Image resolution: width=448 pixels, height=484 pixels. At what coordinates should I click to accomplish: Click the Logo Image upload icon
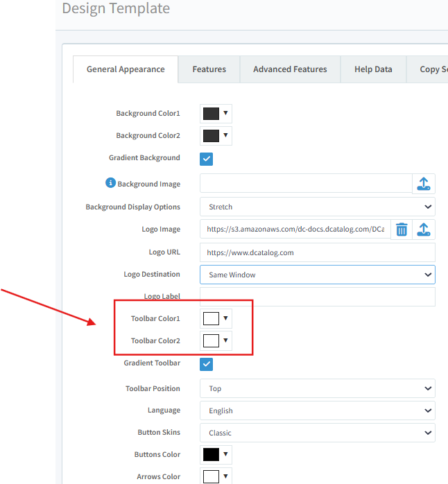pyautogui.click(x=424, y=230)
